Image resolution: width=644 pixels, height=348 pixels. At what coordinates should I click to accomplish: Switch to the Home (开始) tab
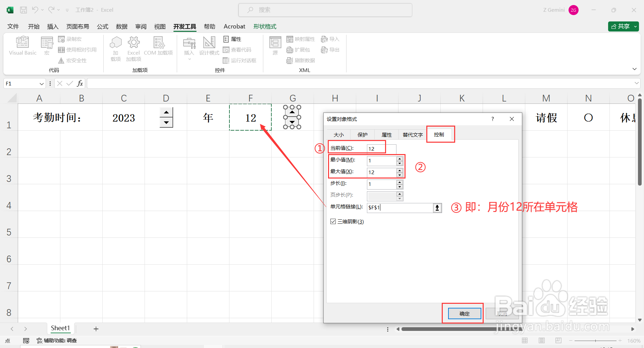tap(34, 26)
